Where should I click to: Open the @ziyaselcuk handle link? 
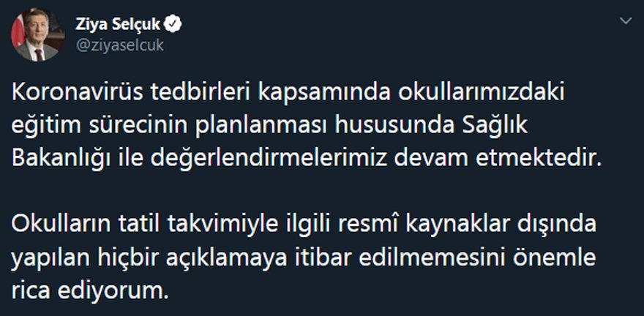119,45
